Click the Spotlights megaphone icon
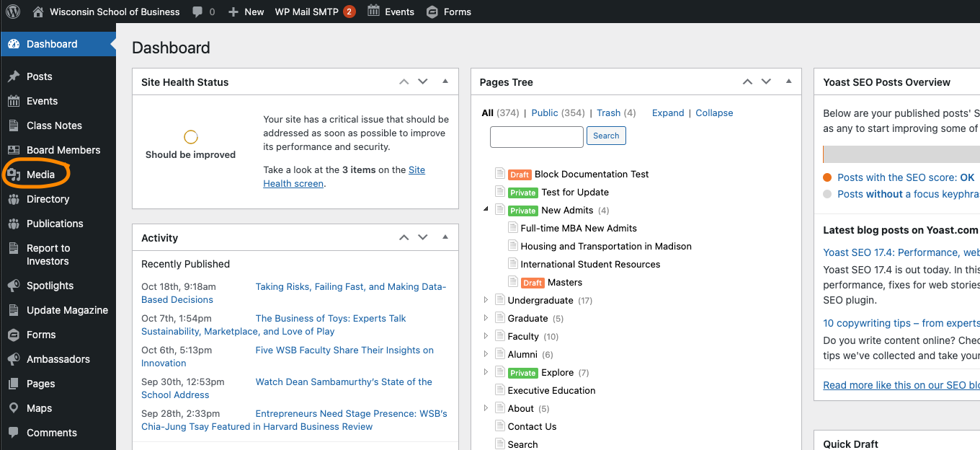 (x=14, y=286)
